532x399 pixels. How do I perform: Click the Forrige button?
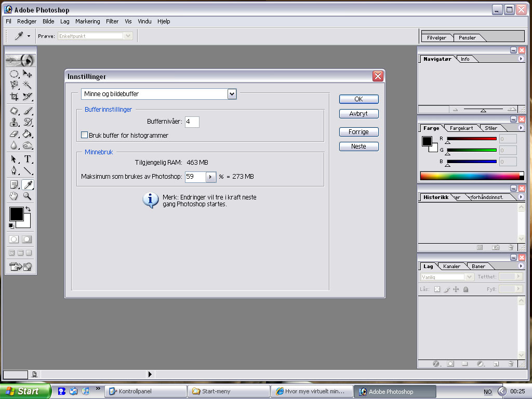[x=358, y=132]
